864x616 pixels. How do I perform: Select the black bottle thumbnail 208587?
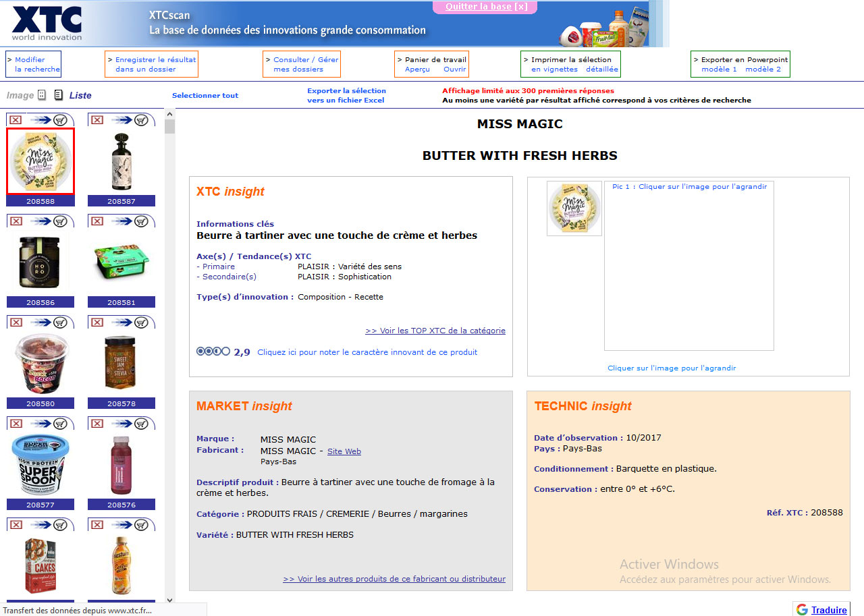click(x=122, y=162)
